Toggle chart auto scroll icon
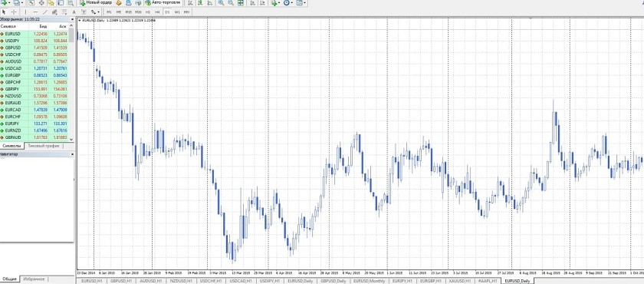 tap(252, 2)
